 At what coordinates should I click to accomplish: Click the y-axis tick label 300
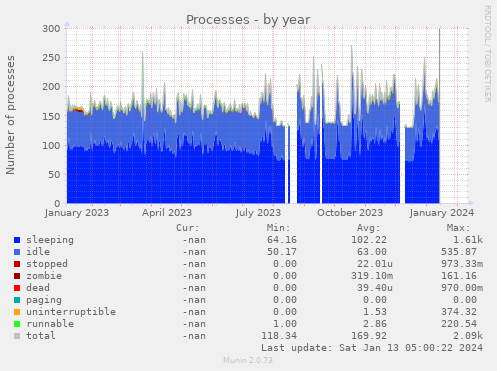coord(51,29)
